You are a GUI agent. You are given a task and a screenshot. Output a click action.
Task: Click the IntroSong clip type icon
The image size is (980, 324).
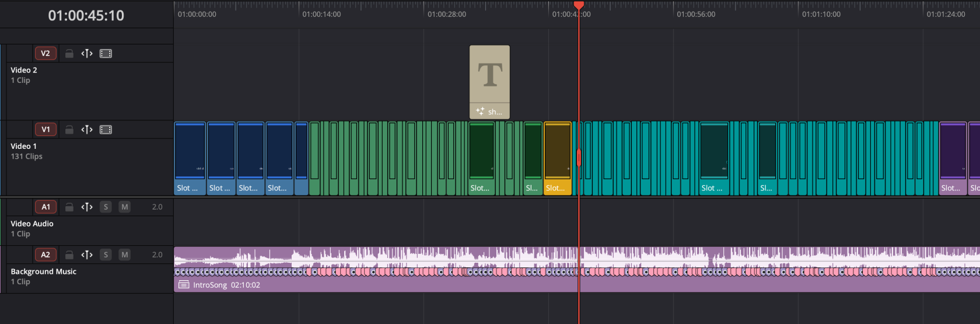click(x=184, y=285)
